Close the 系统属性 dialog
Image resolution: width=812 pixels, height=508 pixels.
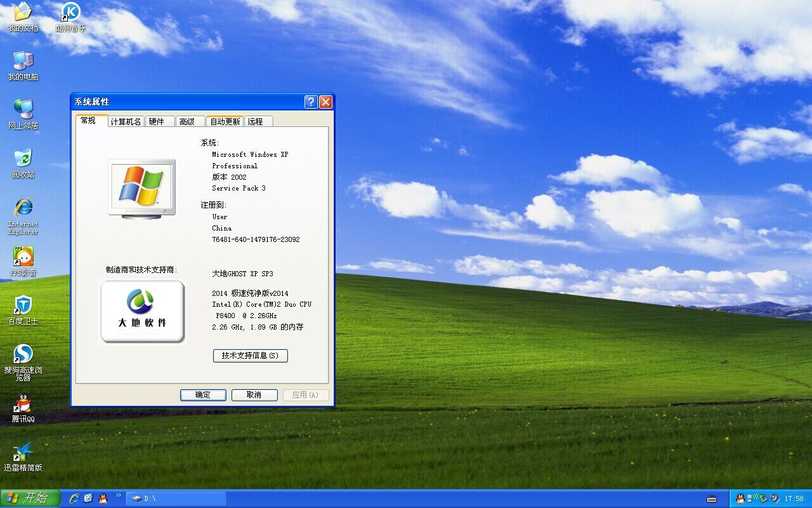click(x=325, y=102)
